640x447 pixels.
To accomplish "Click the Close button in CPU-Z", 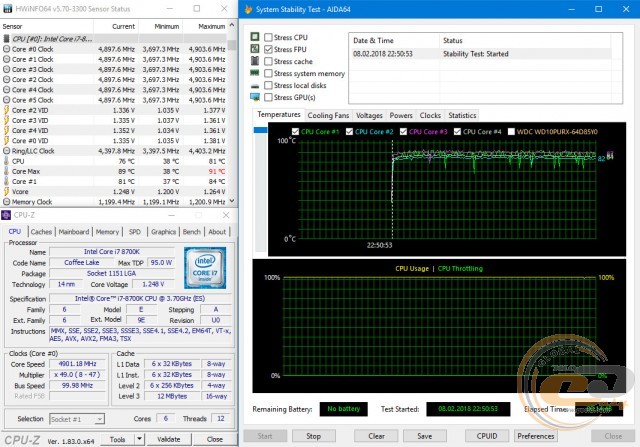I will tap(215, 439).
